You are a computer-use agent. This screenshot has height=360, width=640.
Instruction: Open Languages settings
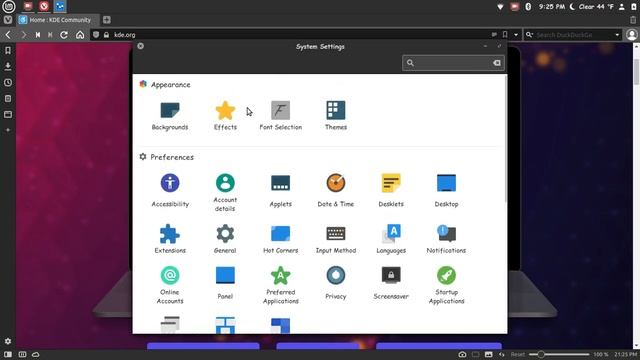point(391,239)
